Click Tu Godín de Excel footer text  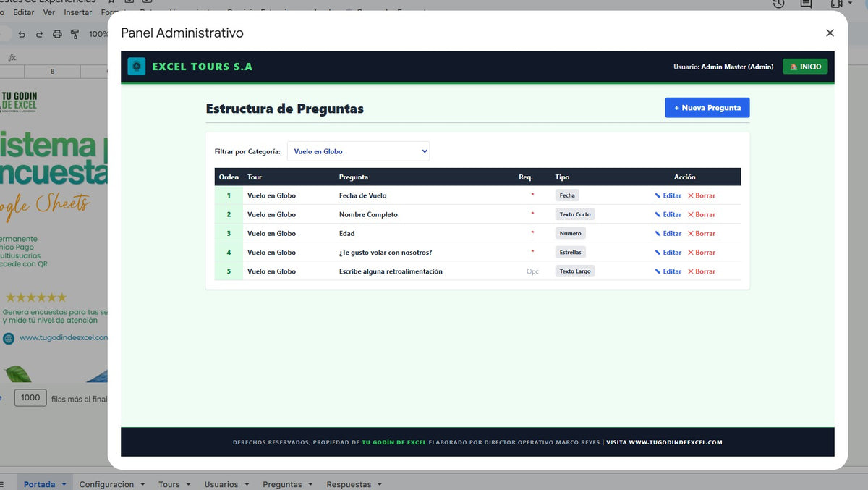point(393,442)
